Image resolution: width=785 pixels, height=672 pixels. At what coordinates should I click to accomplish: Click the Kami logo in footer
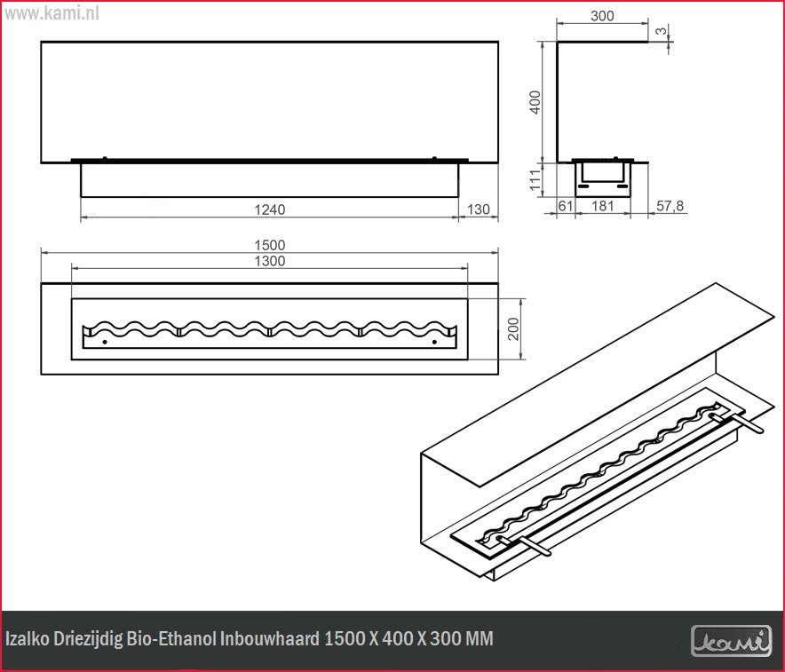point(731,639)
